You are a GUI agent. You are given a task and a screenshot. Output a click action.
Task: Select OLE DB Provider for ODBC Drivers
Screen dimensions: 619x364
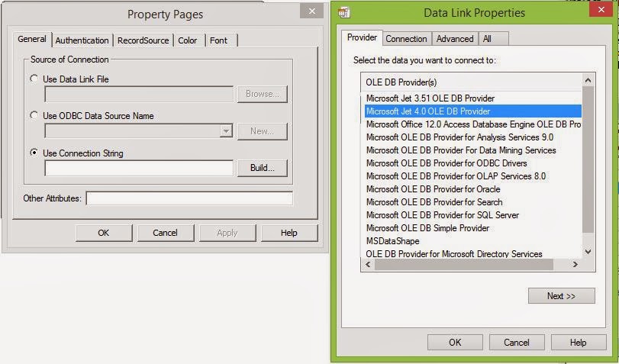(473, 163)
